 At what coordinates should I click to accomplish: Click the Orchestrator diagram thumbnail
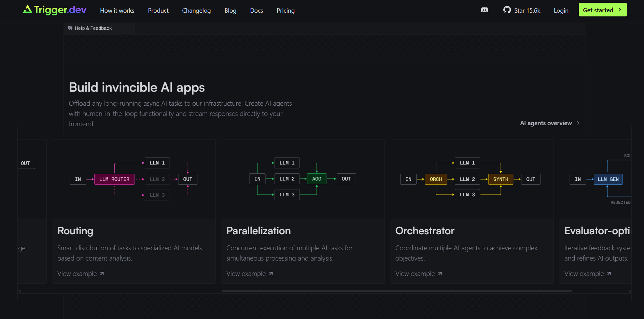tap(472, 179)
